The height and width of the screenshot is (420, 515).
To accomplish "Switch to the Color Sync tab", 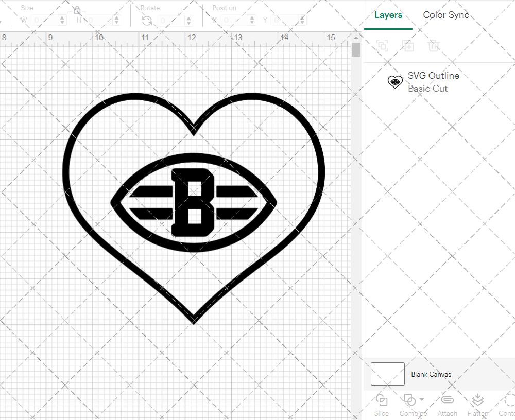I will coord(446,15).
